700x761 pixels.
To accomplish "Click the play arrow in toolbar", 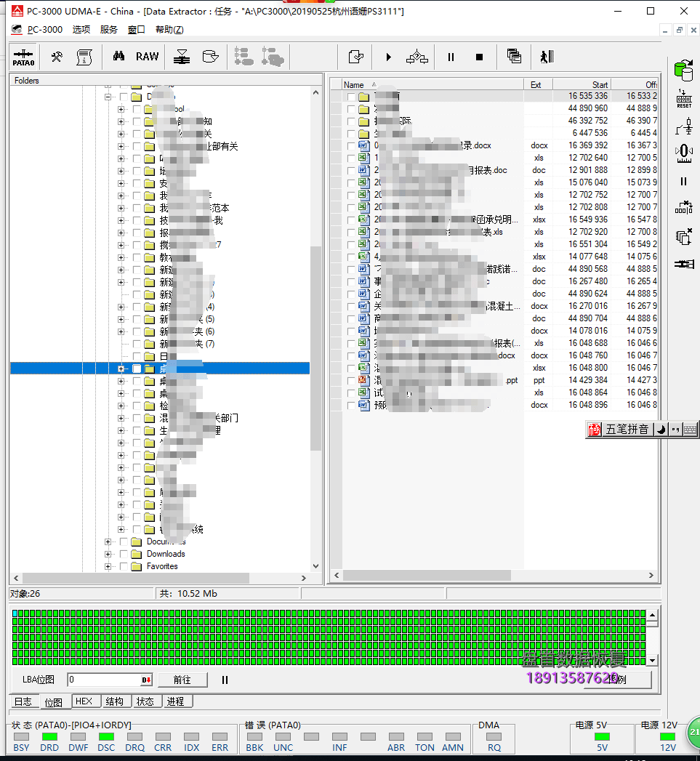I will click(388, 57).
